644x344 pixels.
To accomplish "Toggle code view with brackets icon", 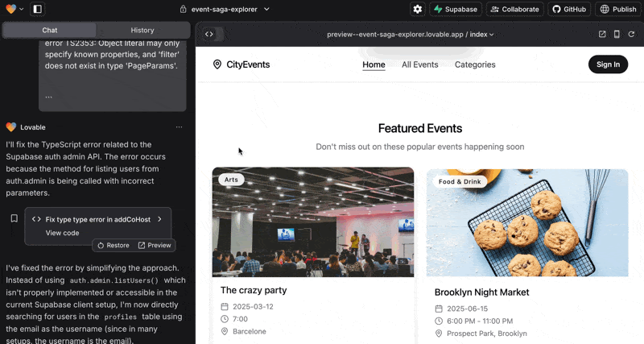I will pyautogui.click(x=209, y=35).
